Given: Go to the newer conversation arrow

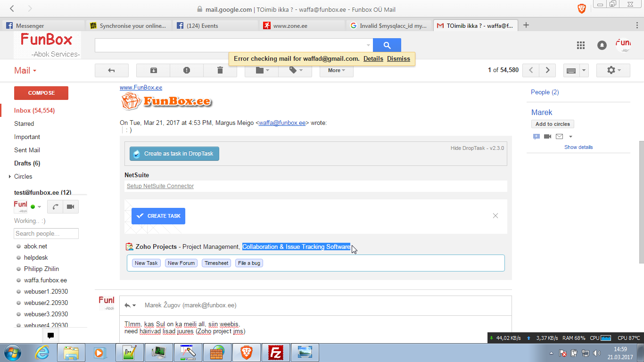Looking at the screenshot, I should click(531, 70).
